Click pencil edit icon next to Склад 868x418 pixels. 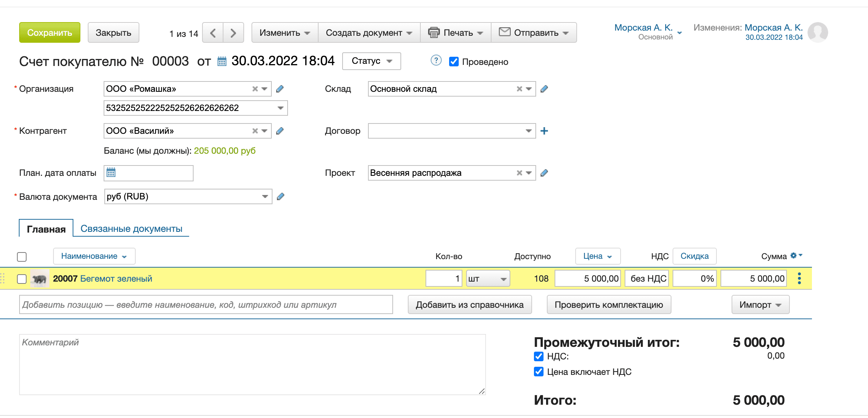[544, 89]
